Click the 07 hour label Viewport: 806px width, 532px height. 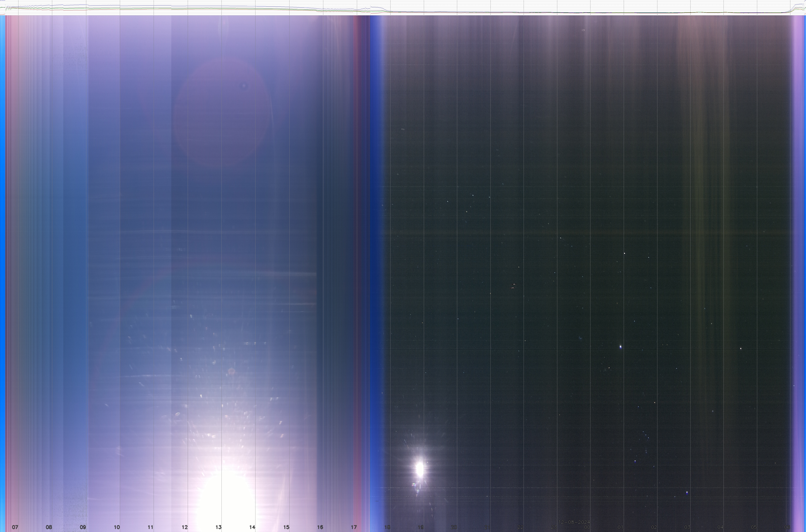[x=15, y=527]
